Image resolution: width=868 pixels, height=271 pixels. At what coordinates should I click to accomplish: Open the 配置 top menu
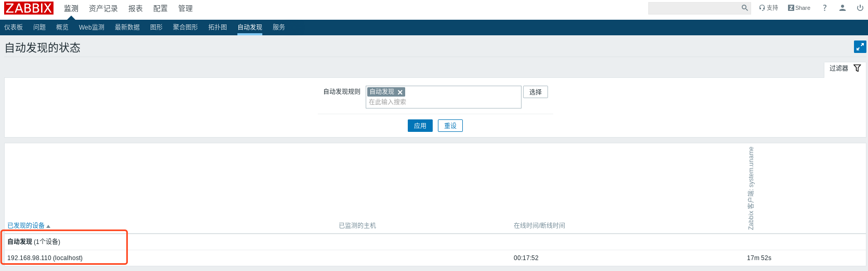160,8
